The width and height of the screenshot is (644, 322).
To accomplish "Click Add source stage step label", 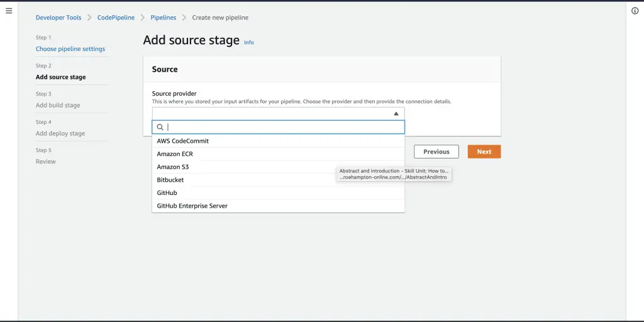I will (61, 77).
